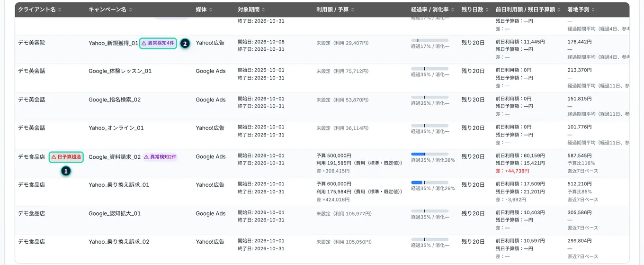Select the Yahoo_乗り換え訴求_02 campaign name
The height and width of the screenshot is (265, 644).
[119, 242]
